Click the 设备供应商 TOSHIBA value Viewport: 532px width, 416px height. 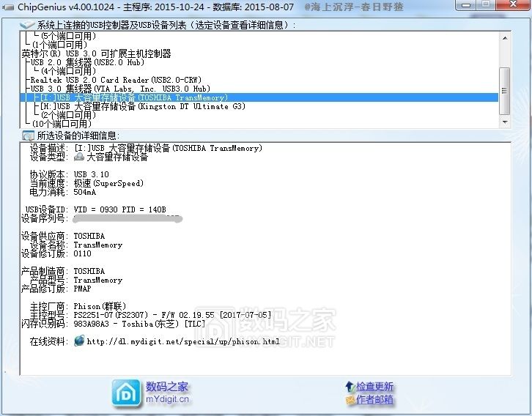coord(89,236)
